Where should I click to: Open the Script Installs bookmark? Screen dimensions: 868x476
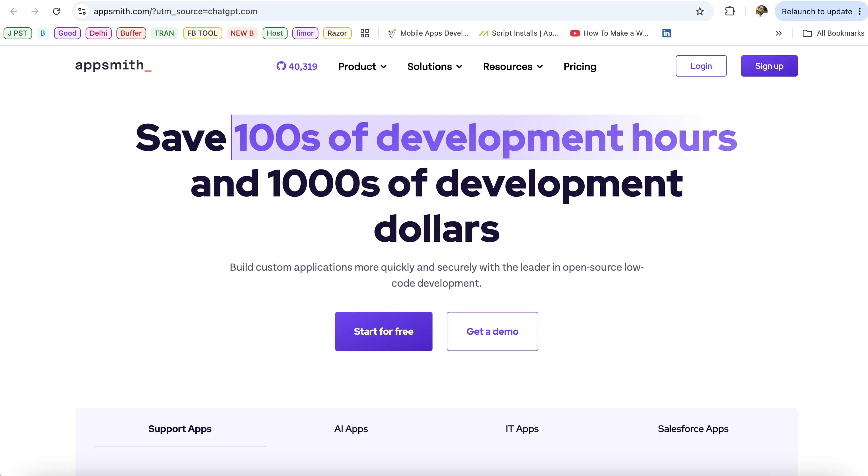click(x=519, y=33)
